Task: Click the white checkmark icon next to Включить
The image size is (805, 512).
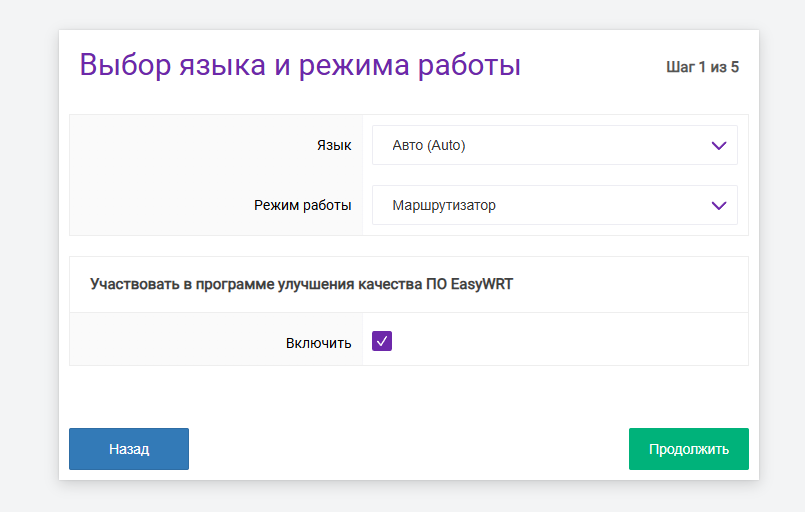Action: pyautogui.click(x=382, y=342)
